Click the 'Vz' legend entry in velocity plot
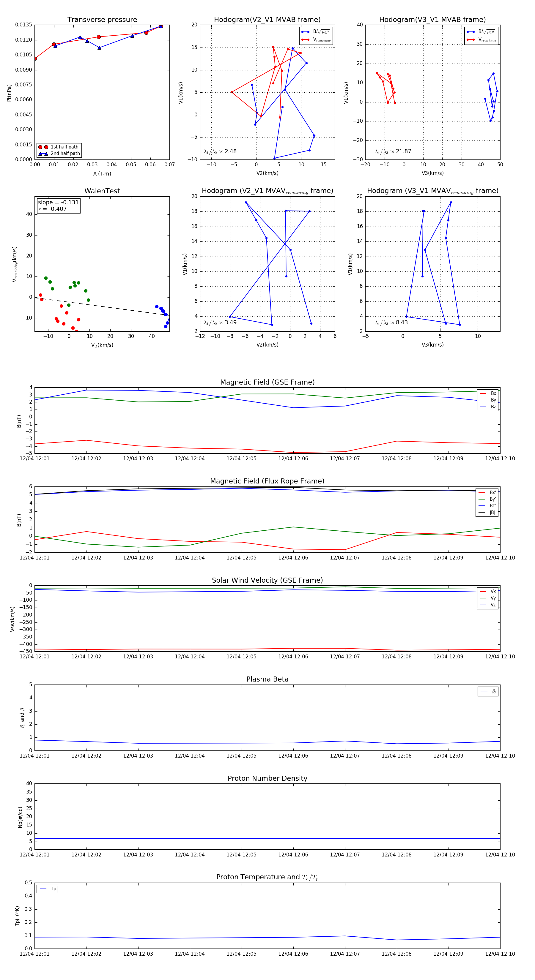Image resolution: width=535 pixels, height=980 pixels. click(488, 605)
